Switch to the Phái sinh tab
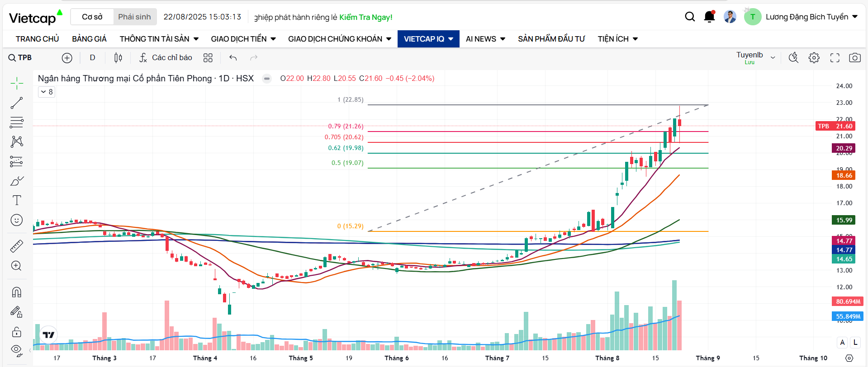The height and width of the screenshot is (367, 868). [x=134, y=17]
